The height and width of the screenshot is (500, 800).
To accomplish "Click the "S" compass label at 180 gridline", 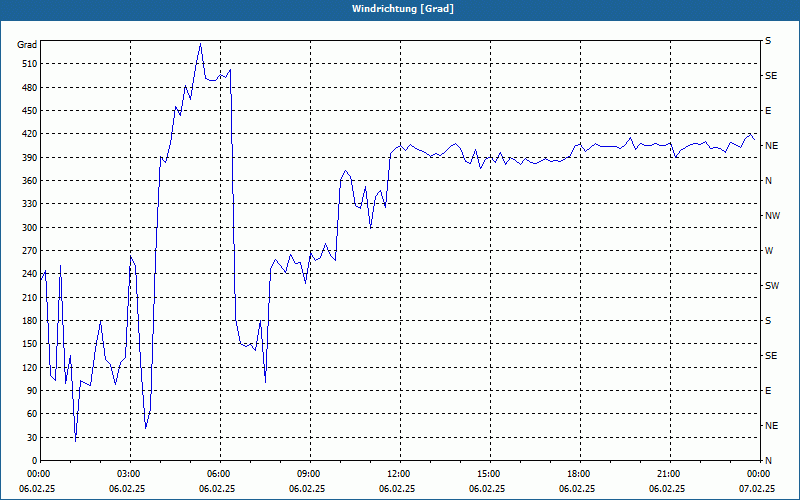I will [768, 321].
